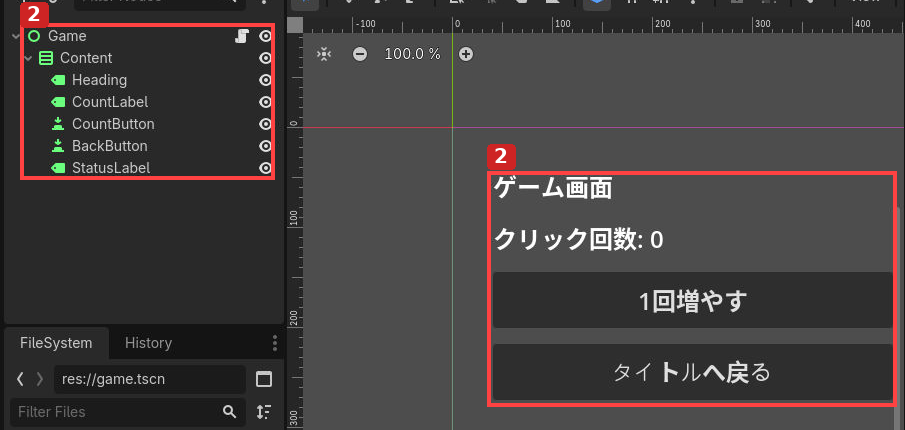The width and height of the screenshot is (905, 430).
Task: Click the CountButton node type icon
Action: coord(58,124)
